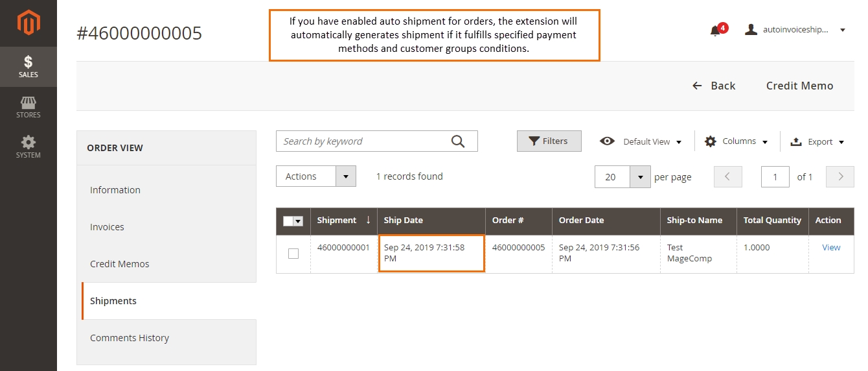Open the System gear menu
Viewport: 868px width, 371px height.
click(x=29, y=147)
